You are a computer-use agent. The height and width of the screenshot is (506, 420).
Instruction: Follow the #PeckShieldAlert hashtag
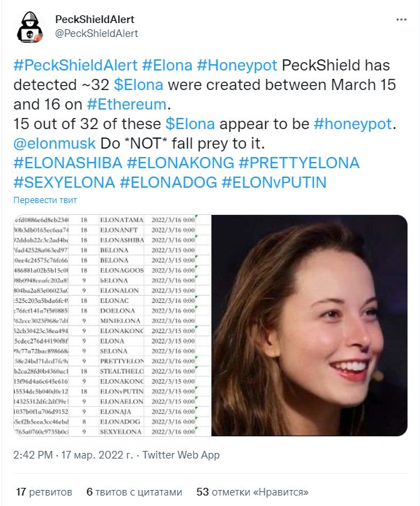tap(75, 65)
